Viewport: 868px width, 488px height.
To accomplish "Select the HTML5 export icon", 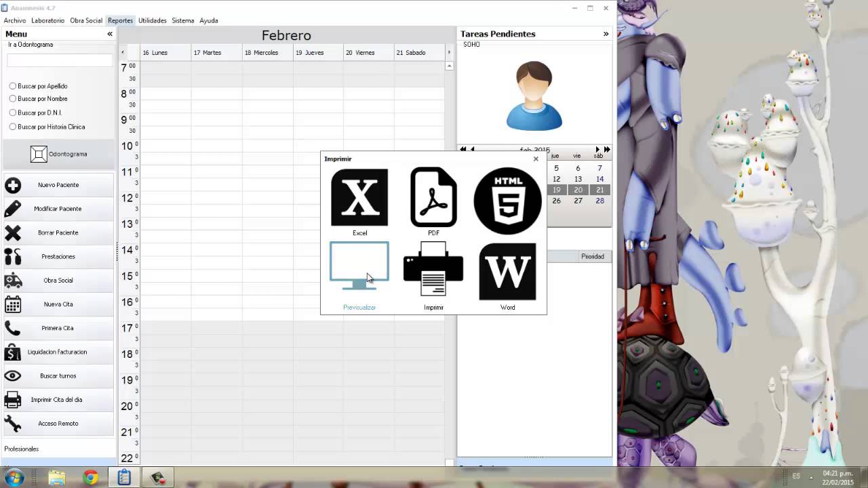I will (x=507, y=201).
